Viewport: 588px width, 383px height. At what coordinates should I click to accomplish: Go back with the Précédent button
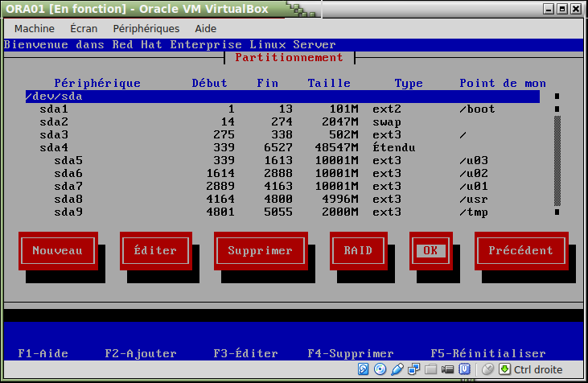tap(521, 250)
